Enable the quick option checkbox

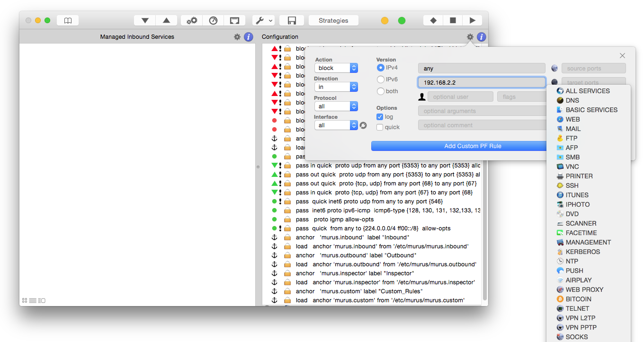[380, 127]
